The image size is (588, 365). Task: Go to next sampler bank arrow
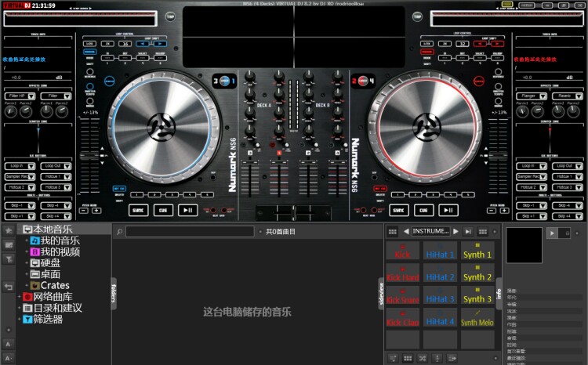coord(456,232)
